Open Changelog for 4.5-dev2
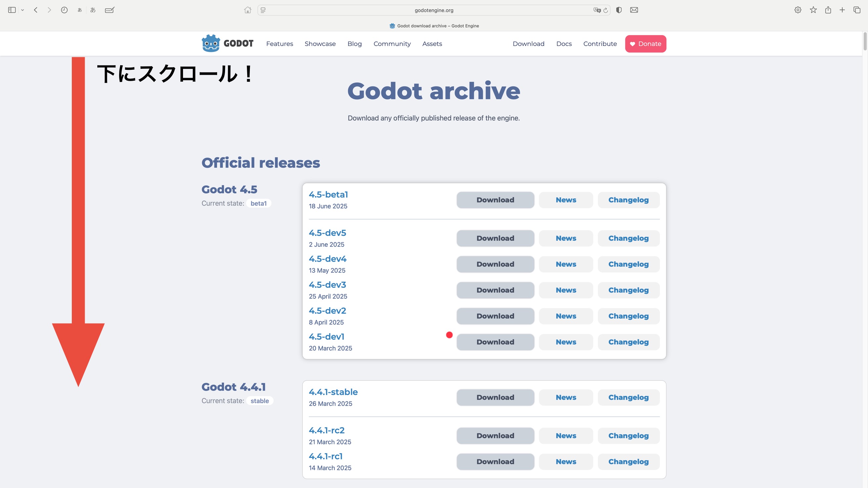Viewport: 868px width, 488px height. (628, 316)
